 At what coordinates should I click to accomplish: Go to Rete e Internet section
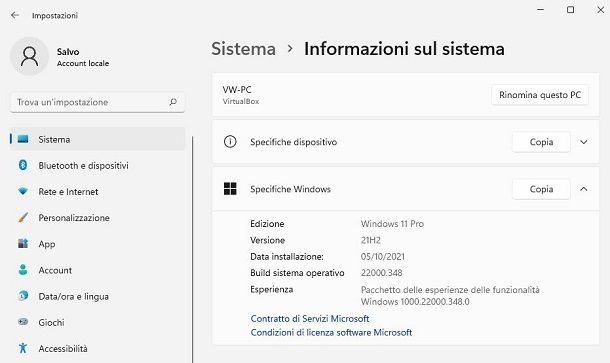click(x=97, y=191)
